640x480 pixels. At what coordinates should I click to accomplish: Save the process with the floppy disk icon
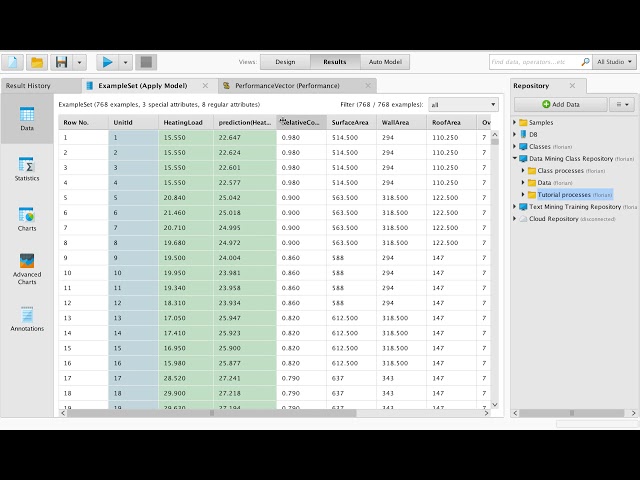[x=62, y=62]
